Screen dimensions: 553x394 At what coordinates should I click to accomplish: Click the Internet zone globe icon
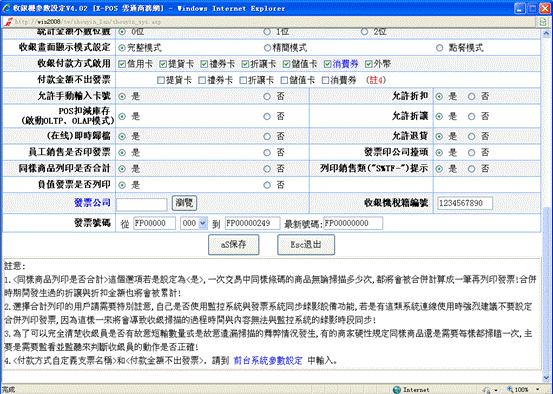pyautogui.click(x=397, y=389)
